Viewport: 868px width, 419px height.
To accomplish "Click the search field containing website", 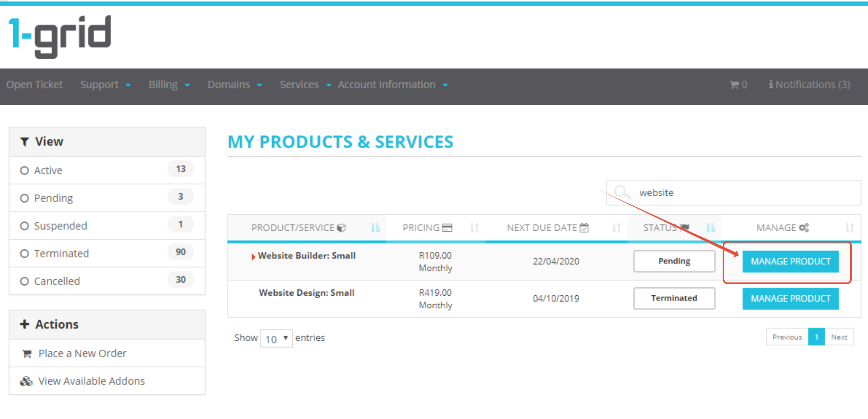I will [734, 193].
